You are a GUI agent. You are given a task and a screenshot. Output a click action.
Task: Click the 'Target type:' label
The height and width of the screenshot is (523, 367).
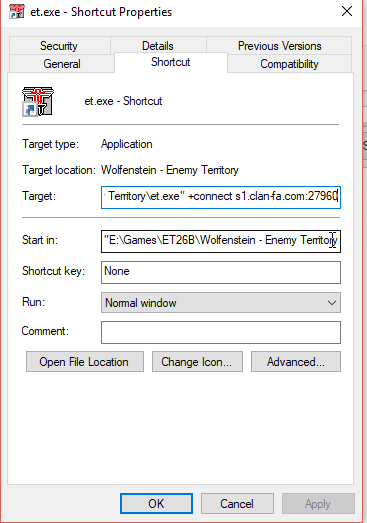click(50, 144)
